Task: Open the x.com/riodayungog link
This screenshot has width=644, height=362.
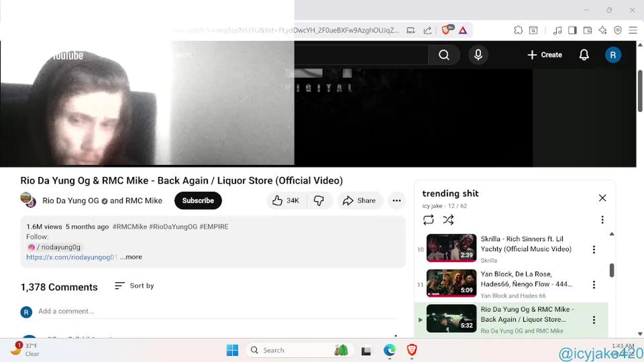Action: click(x=72, y=257)
